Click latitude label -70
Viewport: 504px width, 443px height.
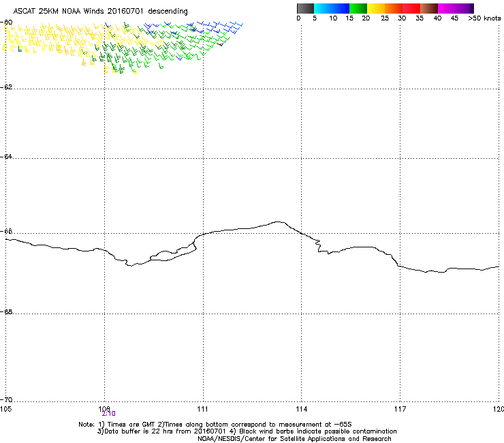(7, 400)
